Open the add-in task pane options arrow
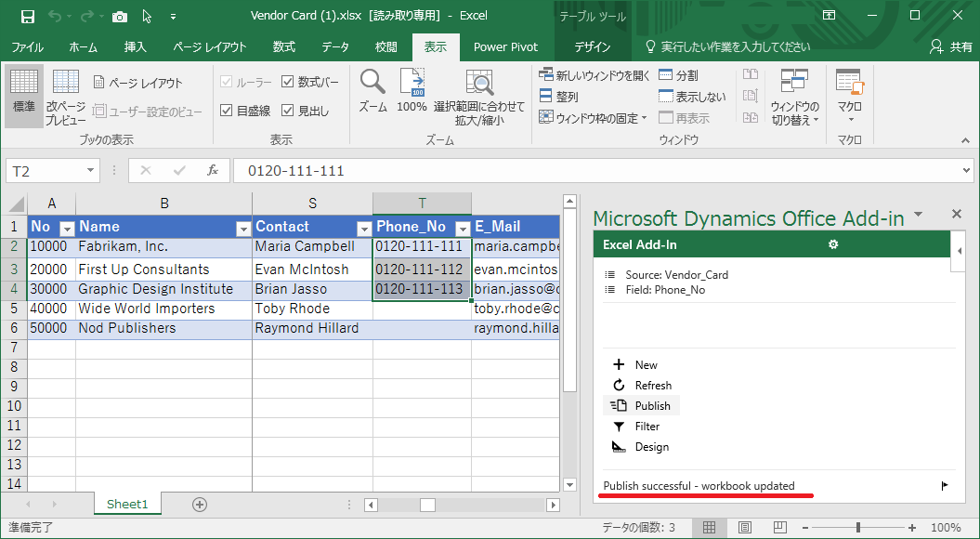 [x=918, y=215]
